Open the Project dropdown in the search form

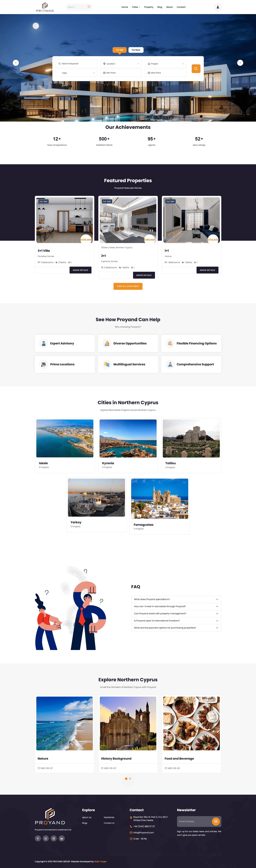166,64
